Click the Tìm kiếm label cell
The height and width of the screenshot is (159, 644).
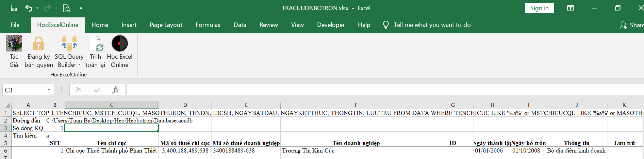tap(28, 135)
